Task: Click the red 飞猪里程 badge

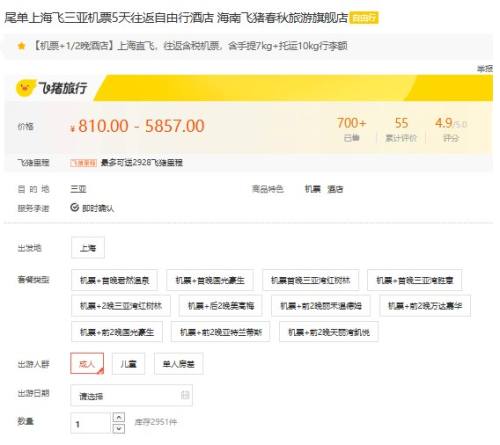Action: click(83, 163)
